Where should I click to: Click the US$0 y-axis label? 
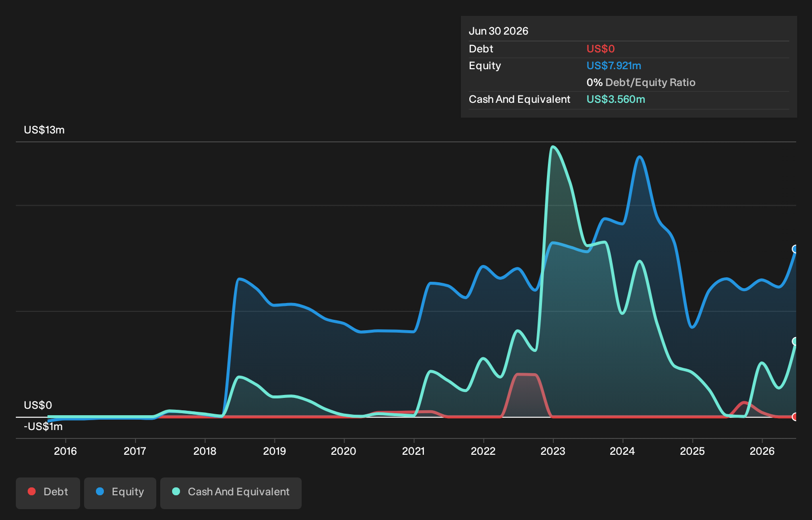click(x=38, y=405)
